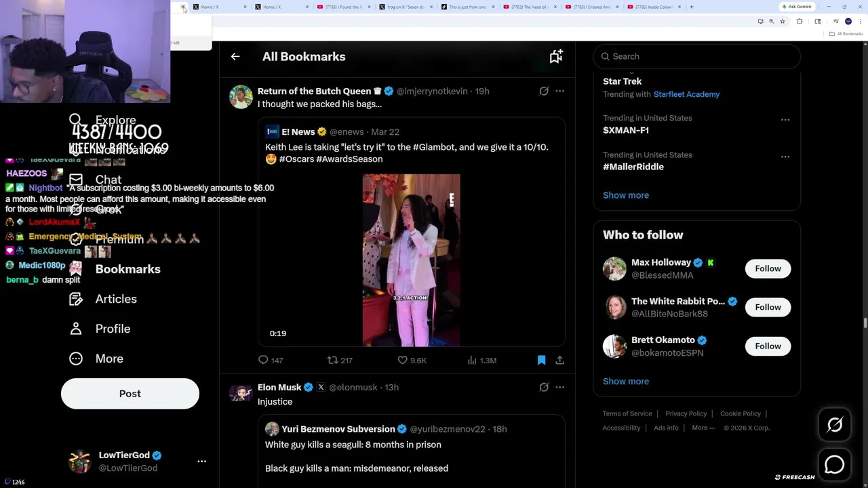This screenshot has width=868, height=488.
Task: Click the Bookmarks sidebar item
Action: point(115,269)
